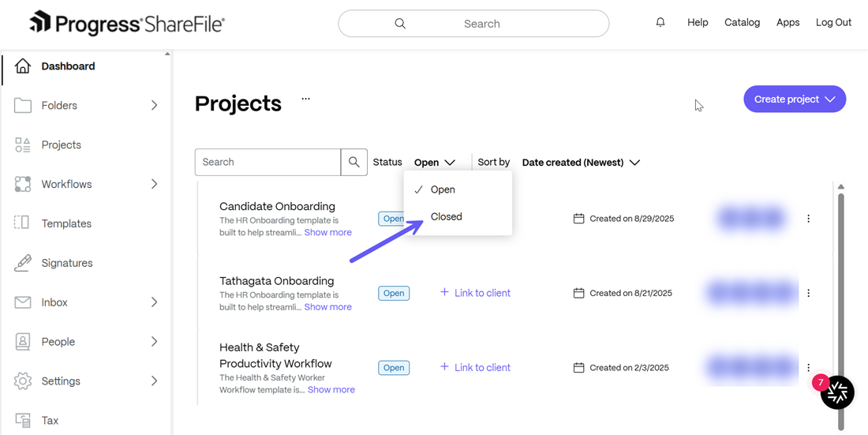Expand the Workflows sidebar chevron
This screenshot has height=435, width=868.
(x=154, y=184)
